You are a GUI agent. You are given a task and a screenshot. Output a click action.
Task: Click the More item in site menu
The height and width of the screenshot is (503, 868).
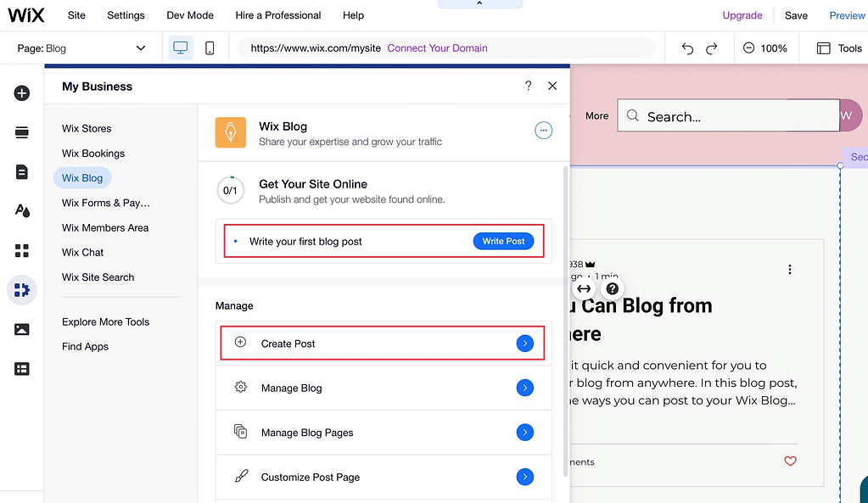point(596,115)
